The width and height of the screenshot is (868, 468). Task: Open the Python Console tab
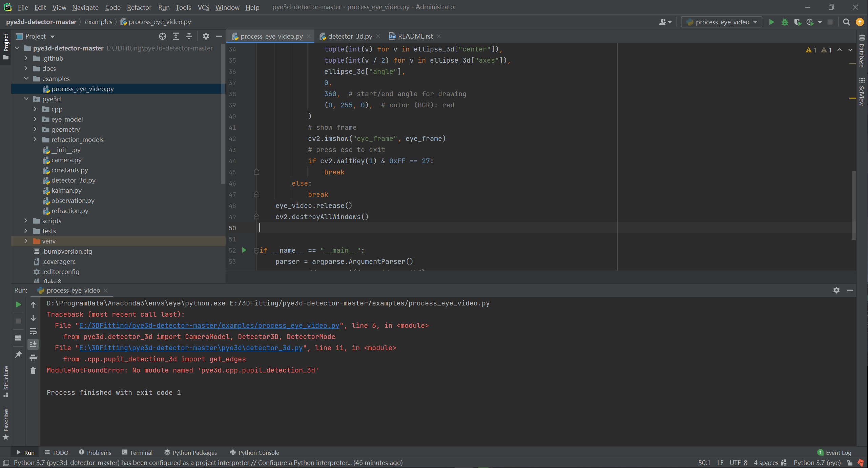point(254,453)
